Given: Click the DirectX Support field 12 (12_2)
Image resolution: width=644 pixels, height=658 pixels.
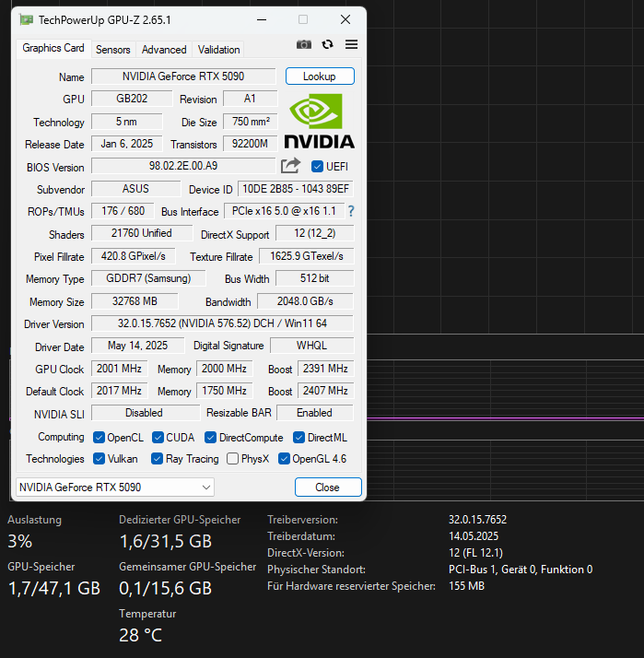Looking at the screenshot, I should click(x=315, y=233).
